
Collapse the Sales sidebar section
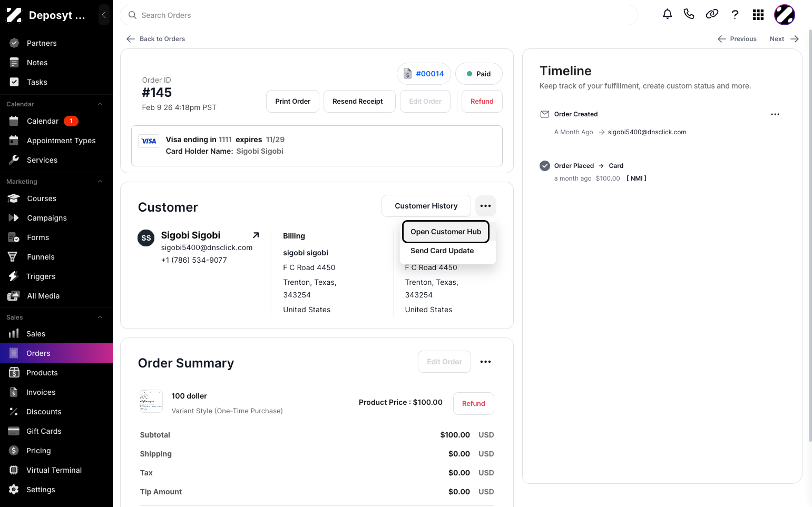[x=100, y=317]
